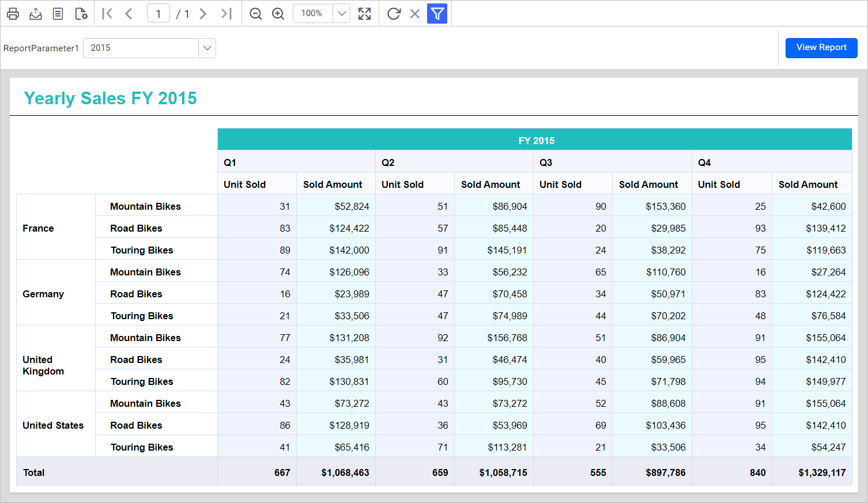Click the $54,247 cell

click(x=812, y=447)
